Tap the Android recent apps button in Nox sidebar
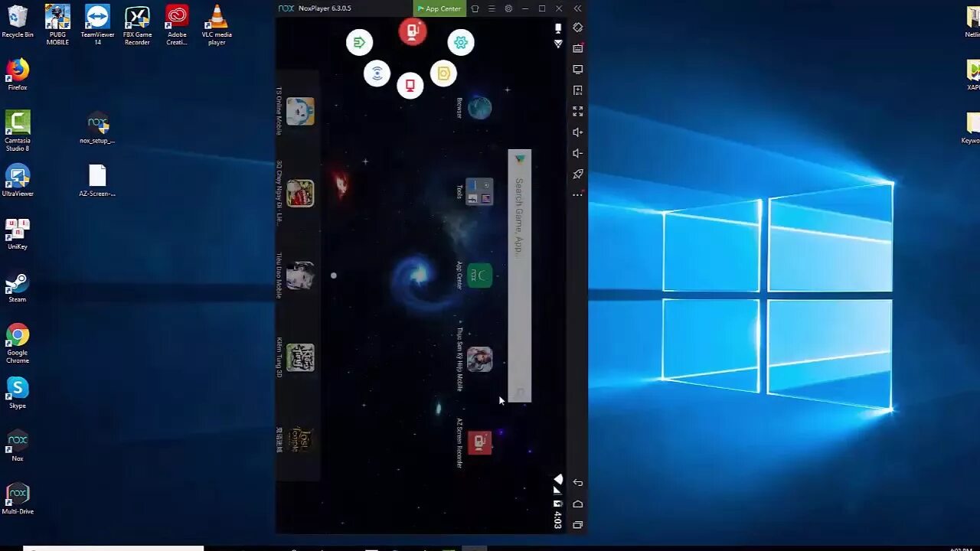The height and width of the screenshot is (551, 980). [578, 525]
